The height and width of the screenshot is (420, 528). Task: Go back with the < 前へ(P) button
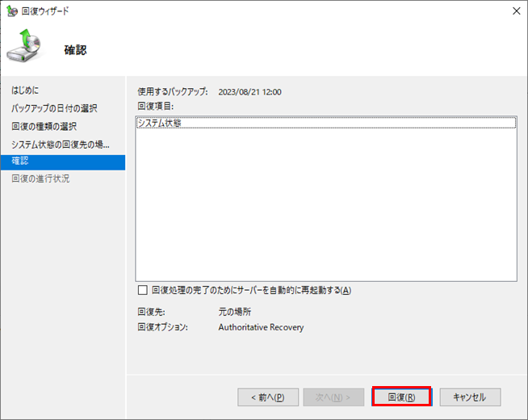coord(268,397)
